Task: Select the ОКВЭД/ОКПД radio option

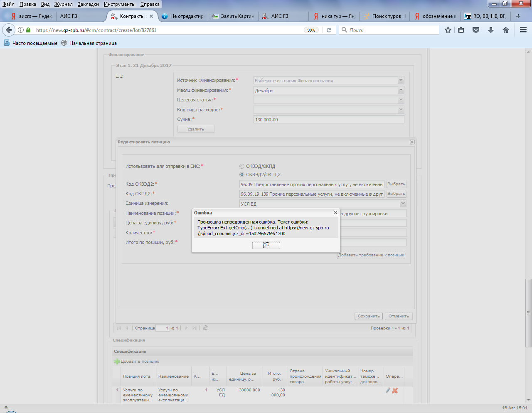Action: 242,166
